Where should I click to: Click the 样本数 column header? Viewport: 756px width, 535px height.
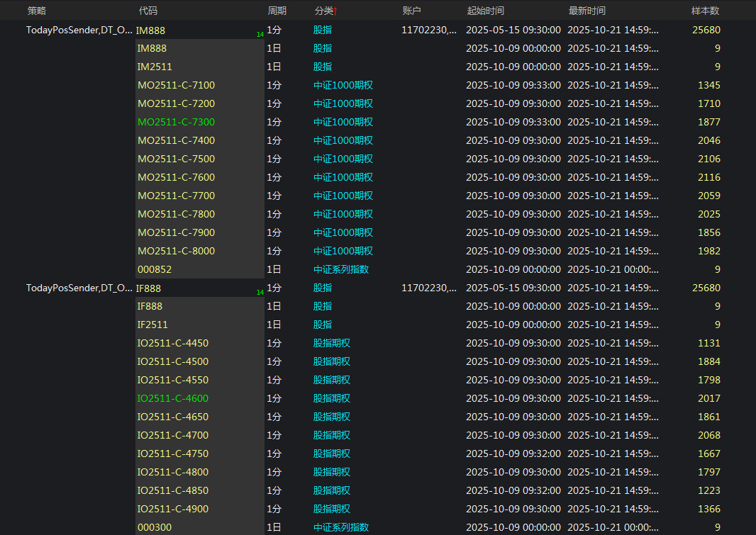[705, 11]
